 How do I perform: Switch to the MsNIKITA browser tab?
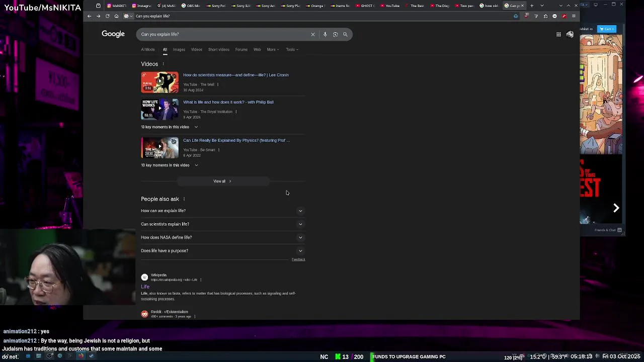coord(117,6)
